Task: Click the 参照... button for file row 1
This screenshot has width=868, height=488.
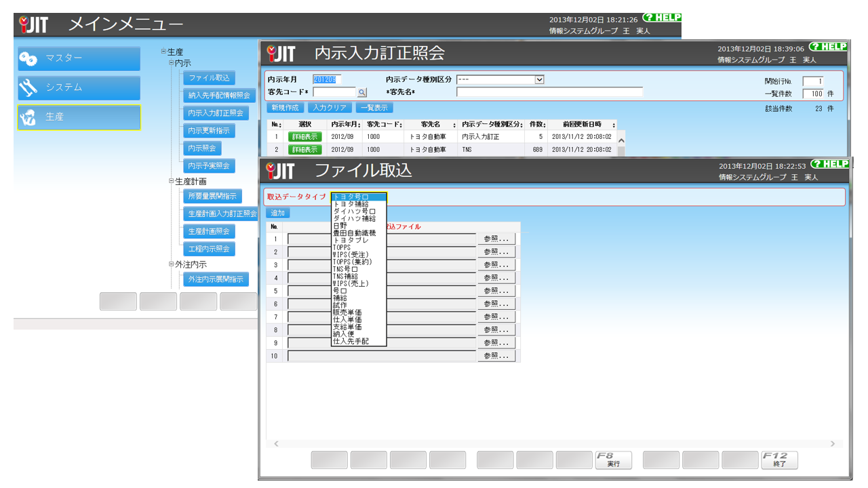Action: click(496, 239)
